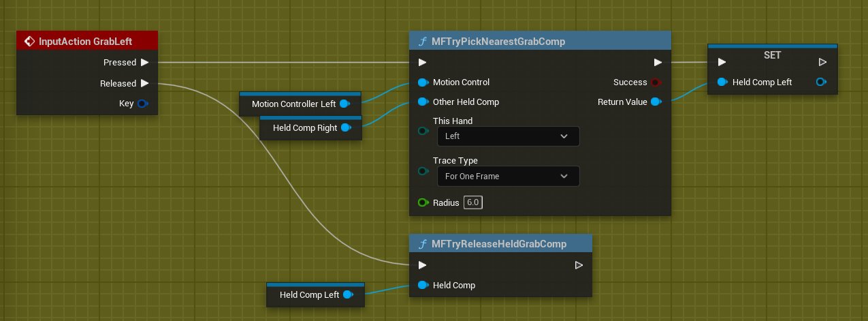The height and width of the screenshot is (321, 868).
Task: Click the Key output pin
Action: coord(143,104)
